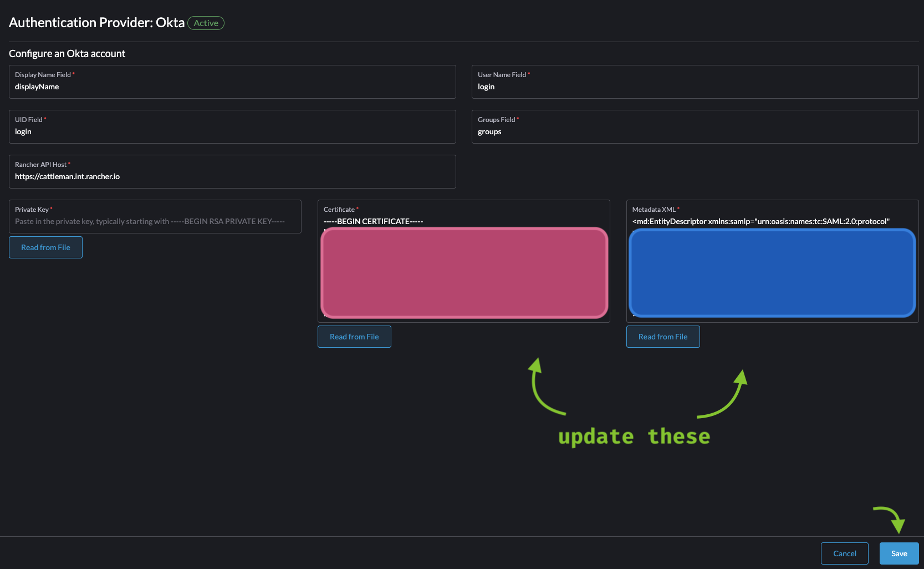The height and width of the screenshot is (569, 924).
Task: Click the Authentication Provider: Okta heading
Action: coord(97,23)
